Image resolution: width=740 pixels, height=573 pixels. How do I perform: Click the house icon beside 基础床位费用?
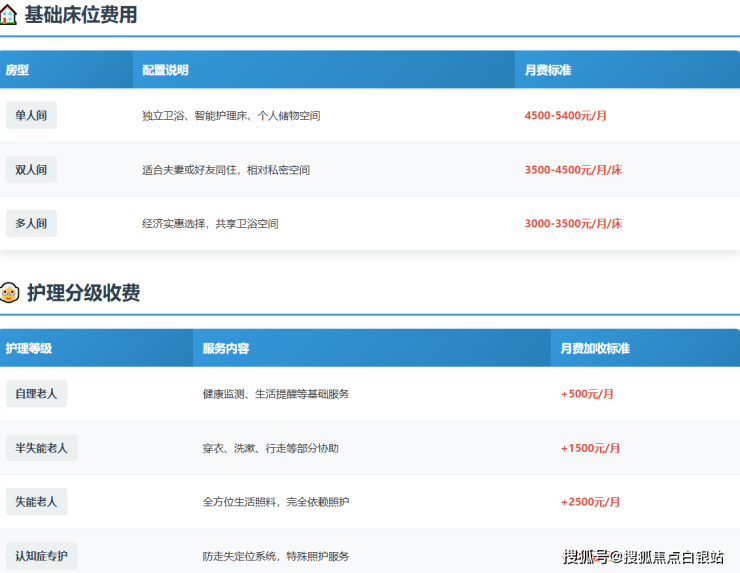coord(9,15)
